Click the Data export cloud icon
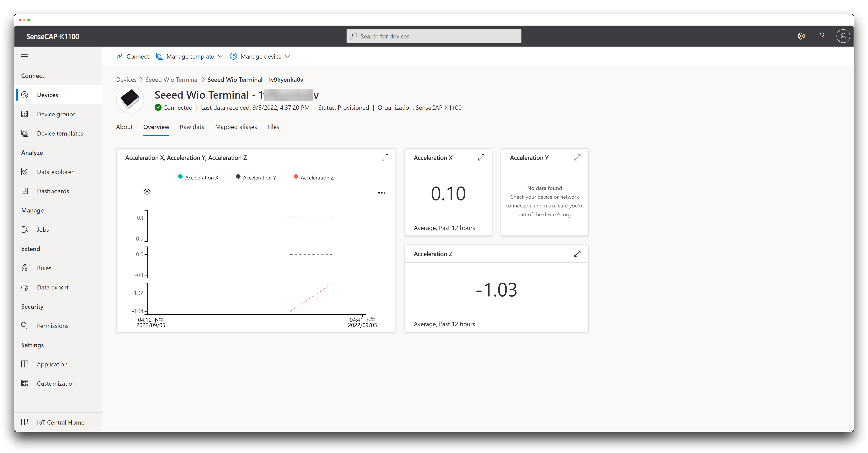This screenshot has height=453, width=868. point(25,287)
